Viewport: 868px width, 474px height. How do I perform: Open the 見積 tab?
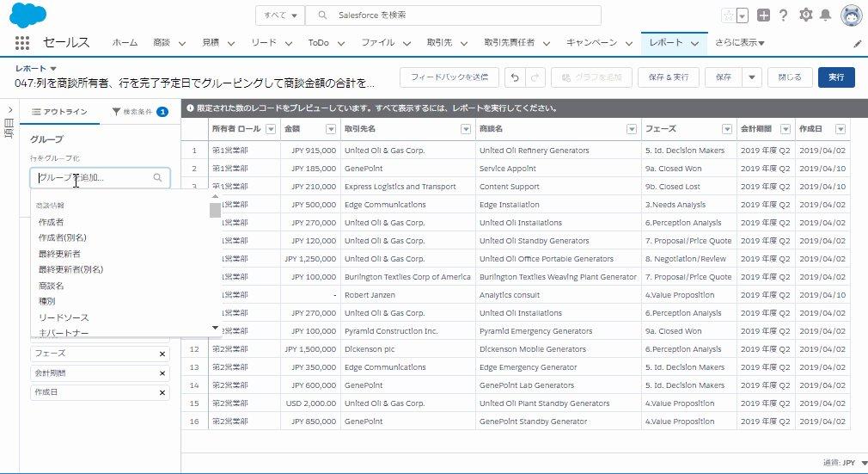(211, 43)
